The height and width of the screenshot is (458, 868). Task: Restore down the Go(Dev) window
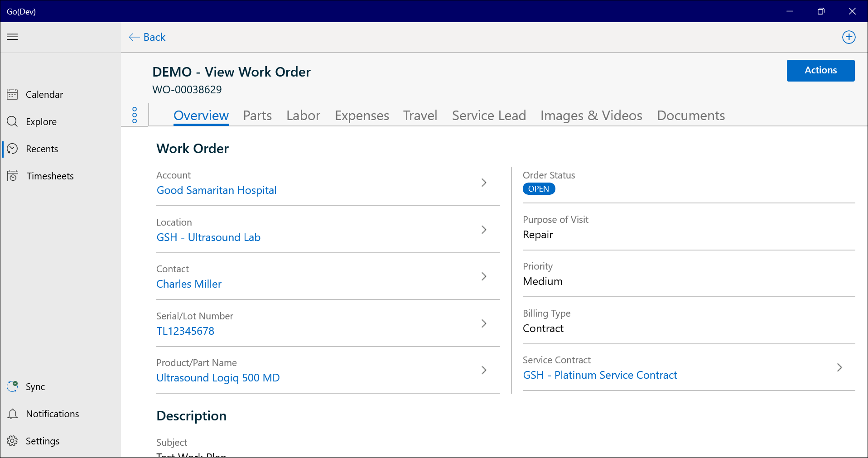820,11
